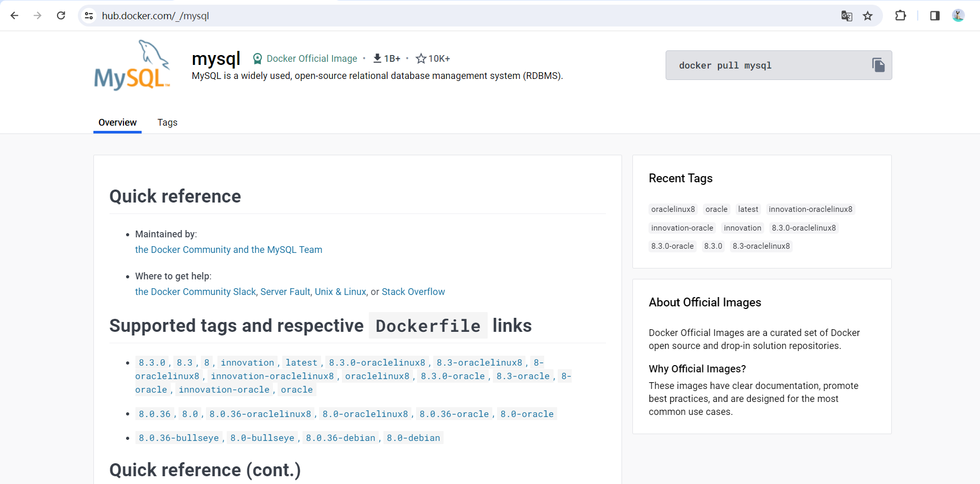Select 8.3-oraclelinux8 recent tag chip
The image size is (980, 484).
click(761, 246)
